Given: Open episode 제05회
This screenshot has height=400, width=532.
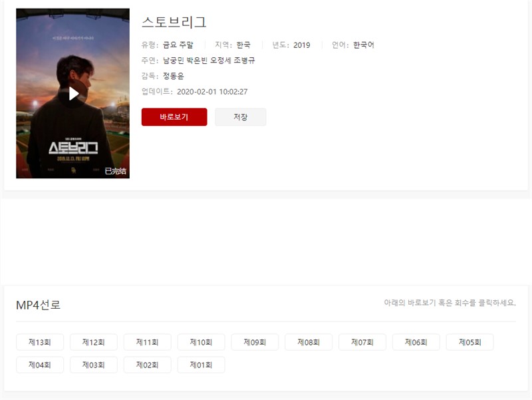Looking at the screenshot, I should 470,342.
